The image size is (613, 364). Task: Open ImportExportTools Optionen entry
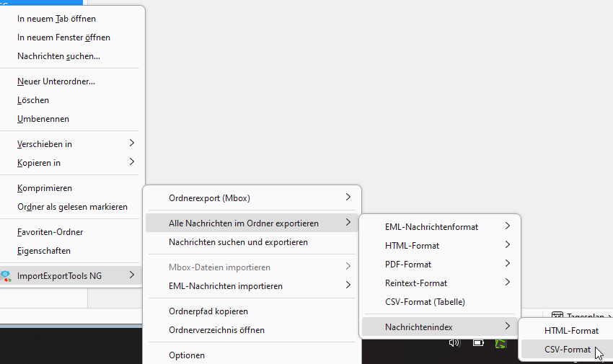187,355
